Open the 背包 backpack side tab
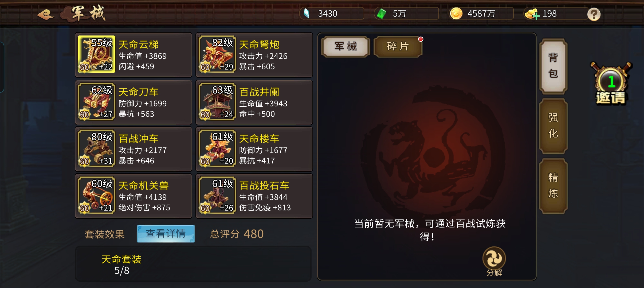The height and width of the screenshot is (288, 644). coord(553,66)
